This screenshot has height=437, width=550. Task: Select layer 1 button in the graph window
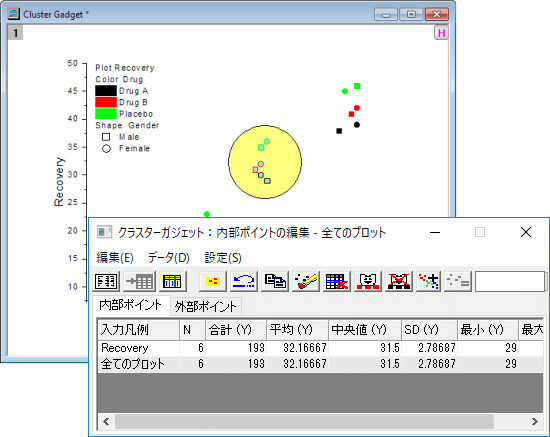15,33
